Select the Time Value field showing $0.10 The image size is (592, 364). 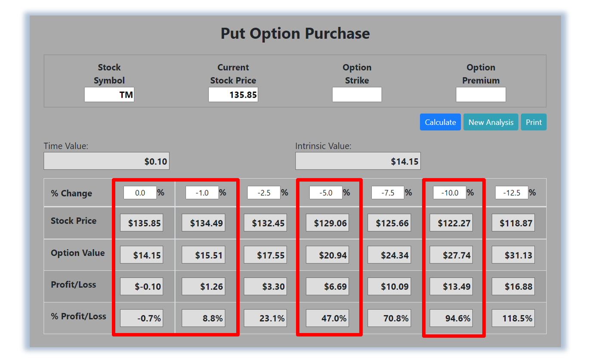coord(107,161)
